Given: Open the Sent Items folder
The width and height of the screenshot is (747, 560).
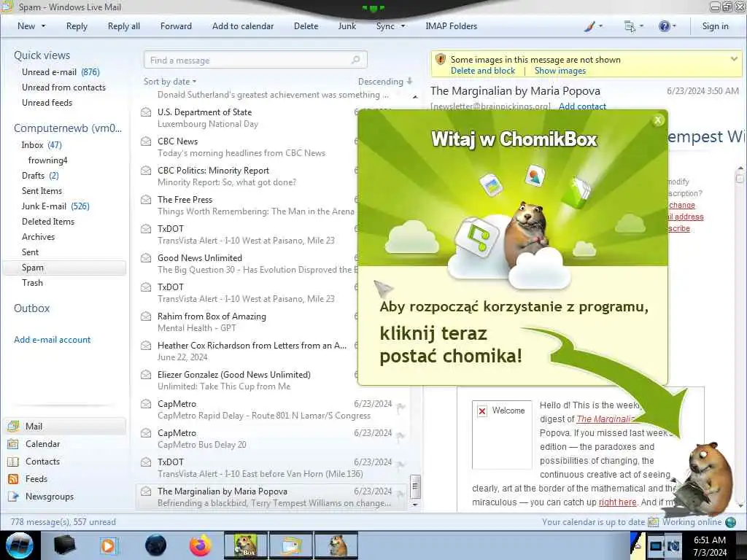Looking at the screenshot, I should tap(42, 190).
